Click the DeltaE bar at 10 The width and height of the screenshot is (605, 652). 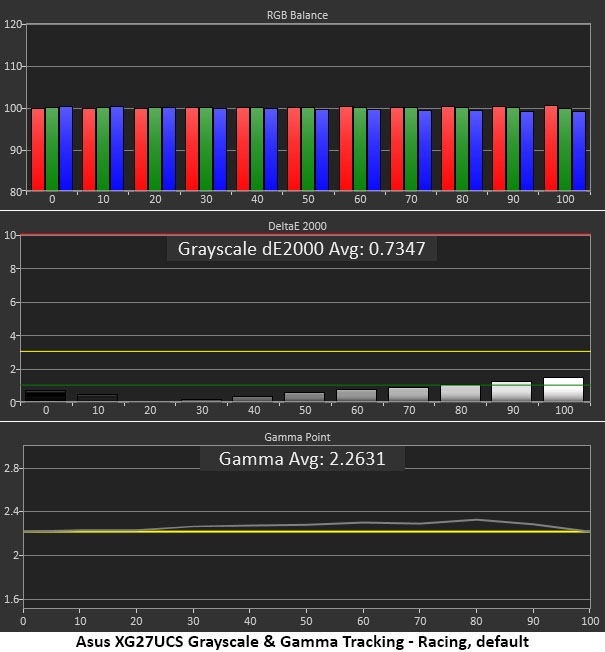tap(98, 398)
